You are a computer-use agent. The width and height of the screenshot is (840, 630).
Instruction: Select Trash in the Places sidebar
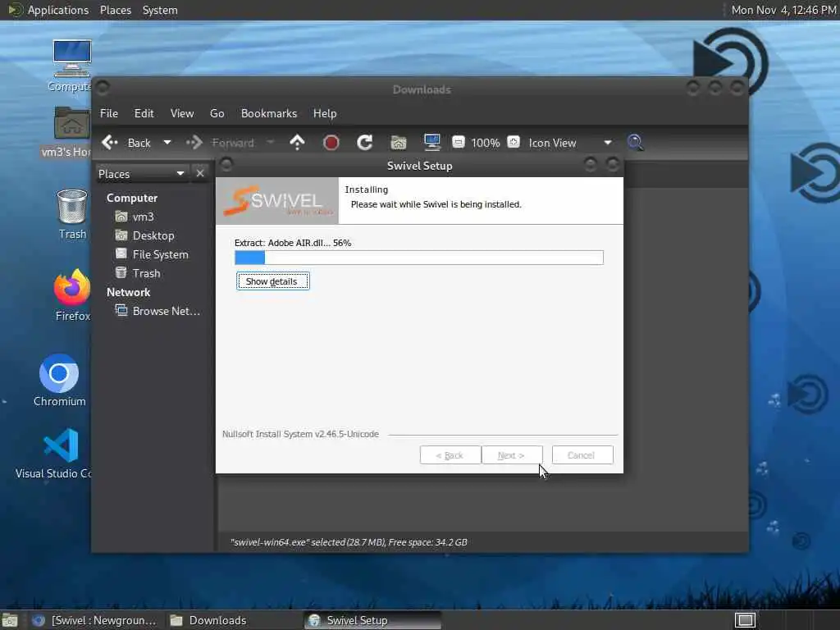click(x=146, y=273)
